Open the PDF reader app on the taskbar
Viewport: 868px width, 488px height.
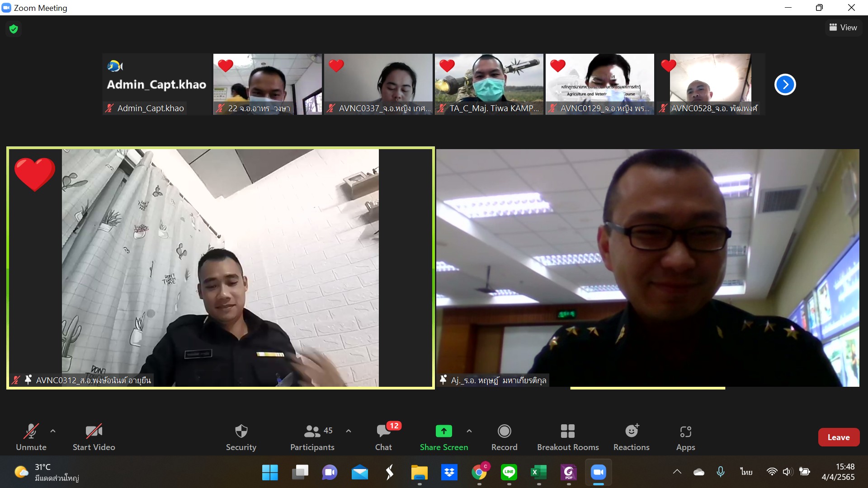click(x=568, y=473)
